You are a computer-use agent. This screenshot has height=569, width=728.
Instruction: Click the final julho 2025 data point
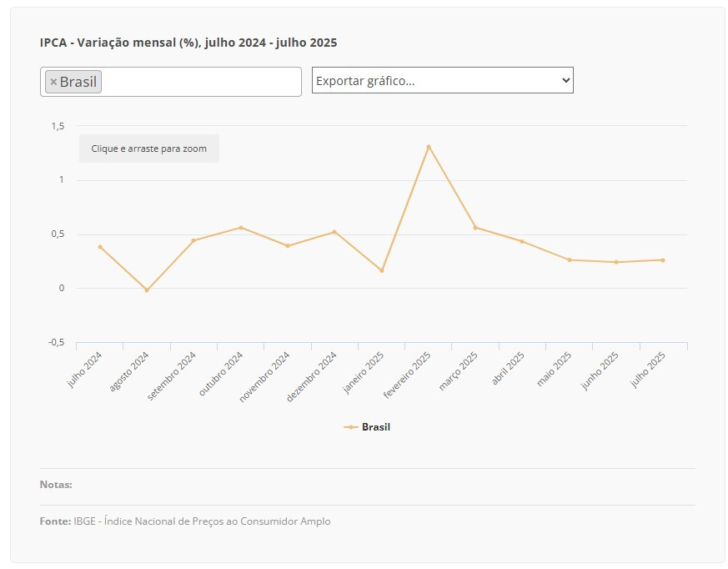[x=663, y=260]
